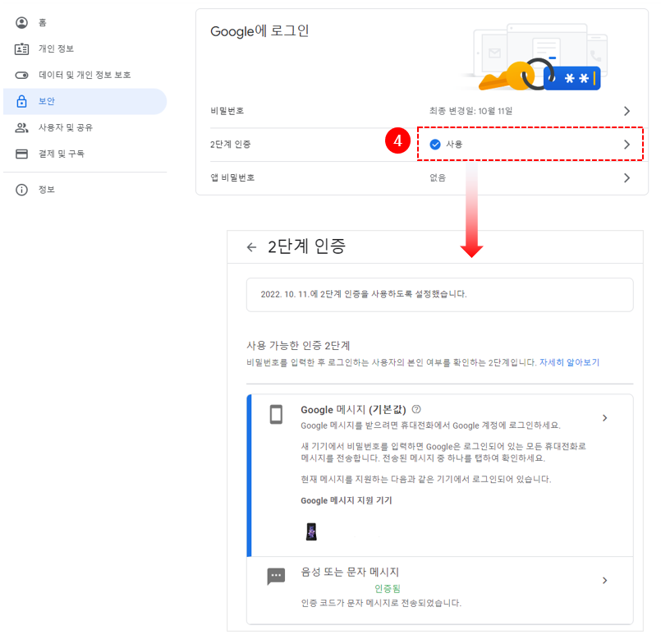
Task: Open the 정보 sidebar item
Action: click(x=85, y=190)
